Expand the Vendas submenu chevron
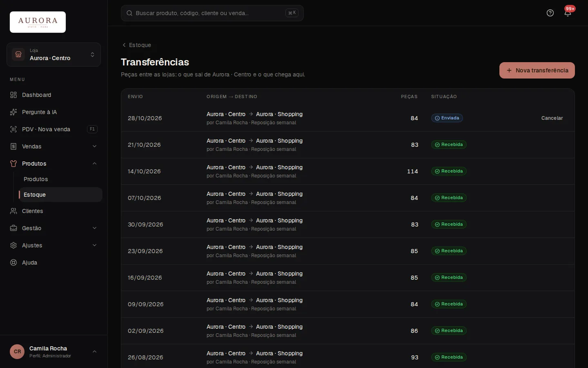Viewport: 588px width, 368px height. [94, 146]
